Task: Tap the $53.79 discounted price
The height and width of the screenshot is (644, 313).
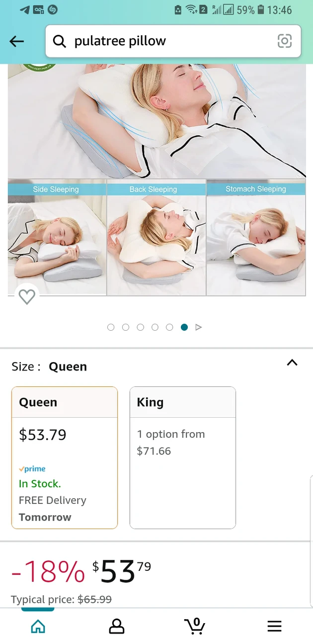Action: coord(122,571)
